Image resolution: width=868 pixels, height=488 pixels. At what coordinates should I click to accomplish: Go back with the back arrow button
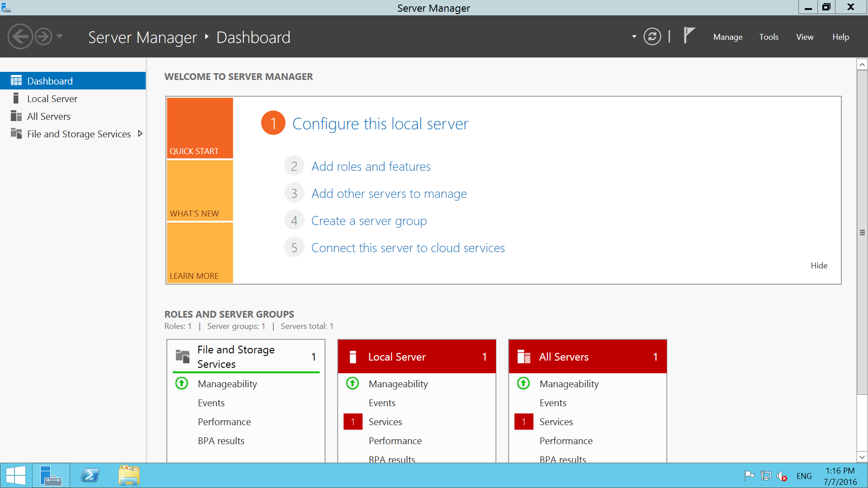point(20,37)
